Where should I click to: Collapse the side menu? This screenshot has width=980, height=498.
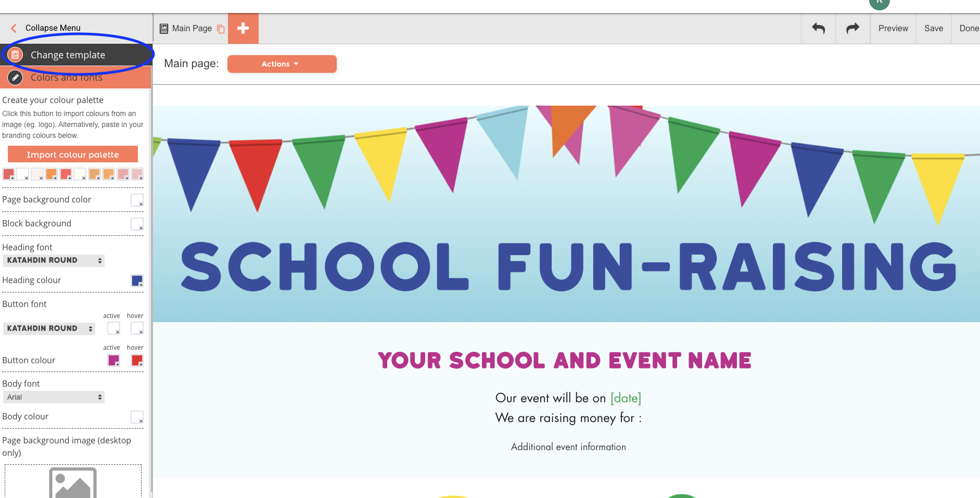(x=53, y=28)
